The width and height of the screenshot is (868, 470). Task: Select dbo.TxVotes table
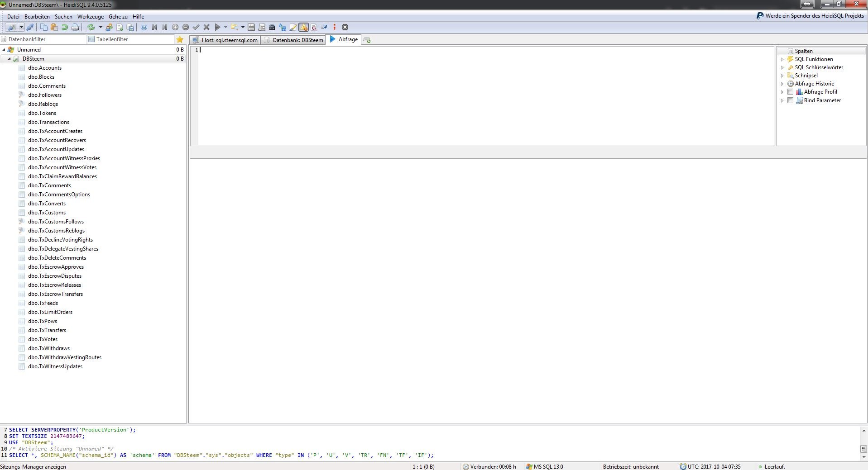(43, 339)
